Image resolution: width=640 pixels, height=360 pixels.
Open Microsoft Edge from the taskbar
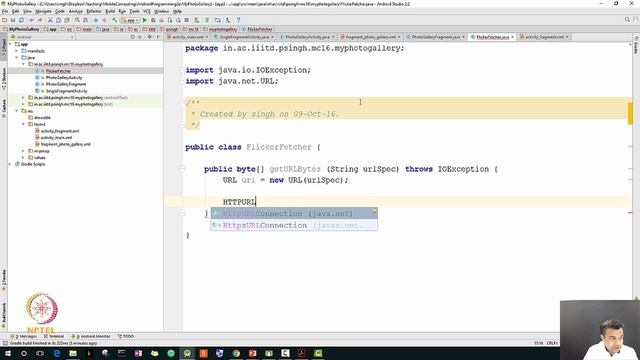56,353
